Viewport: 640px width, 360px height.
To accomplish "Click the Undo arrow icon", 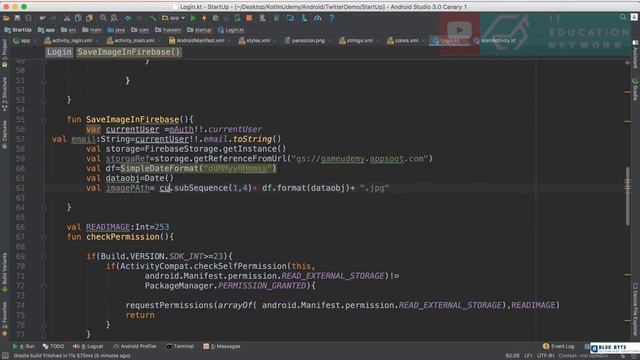I will 42,18.
